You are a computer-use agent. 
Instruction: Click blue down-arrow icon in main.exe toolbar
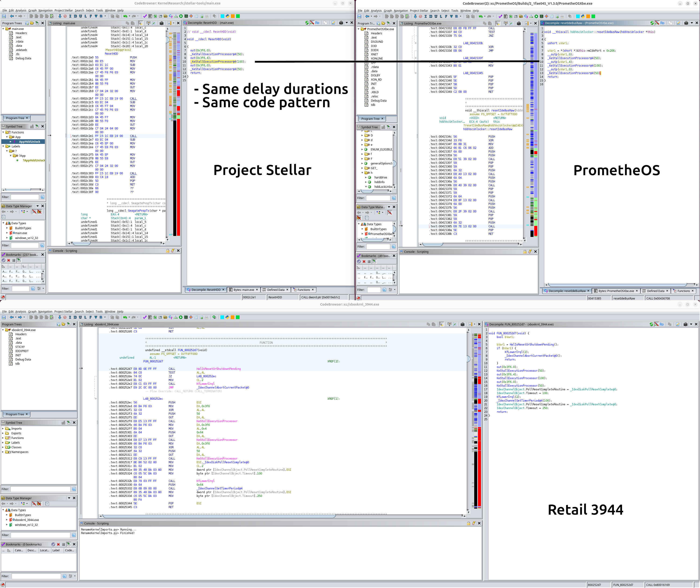(x=60, y=16)
